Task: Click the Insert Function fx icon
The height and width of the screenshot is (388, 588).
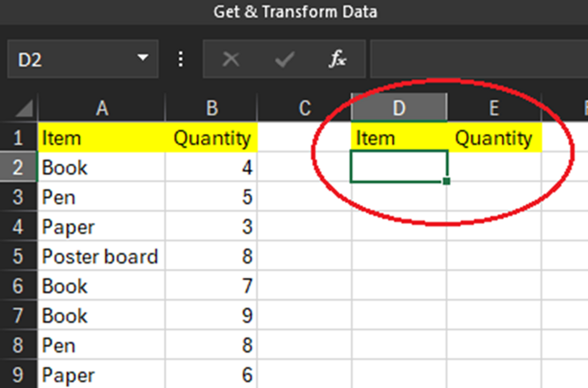Action: pos(337,59)
